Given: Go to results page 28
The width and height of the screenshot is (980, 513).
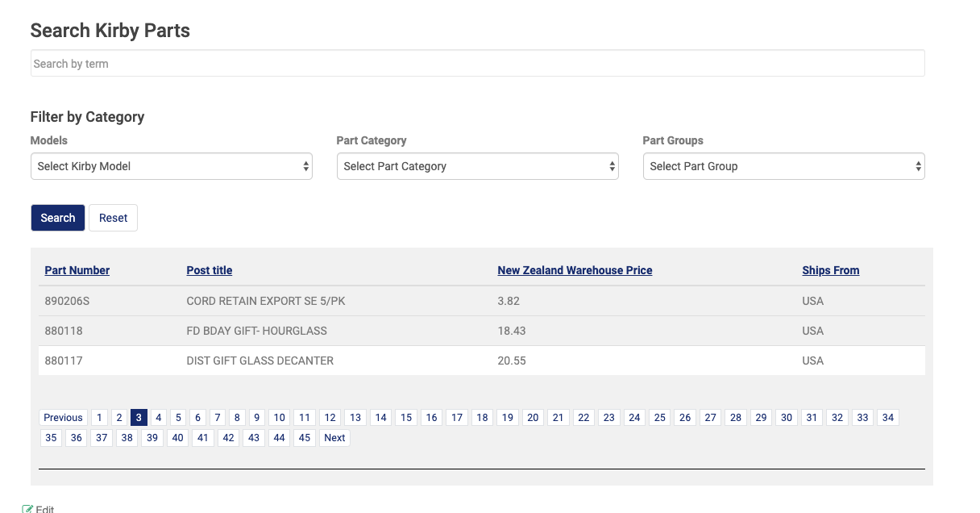Looking at the screenshot, I should point(736,417).
